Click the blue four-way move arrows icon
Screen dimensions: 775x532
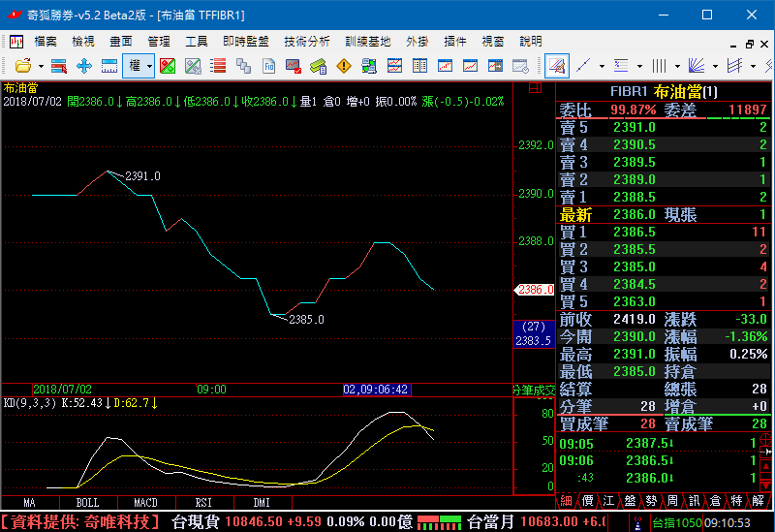pyautogui.click(x=84, y=66)
